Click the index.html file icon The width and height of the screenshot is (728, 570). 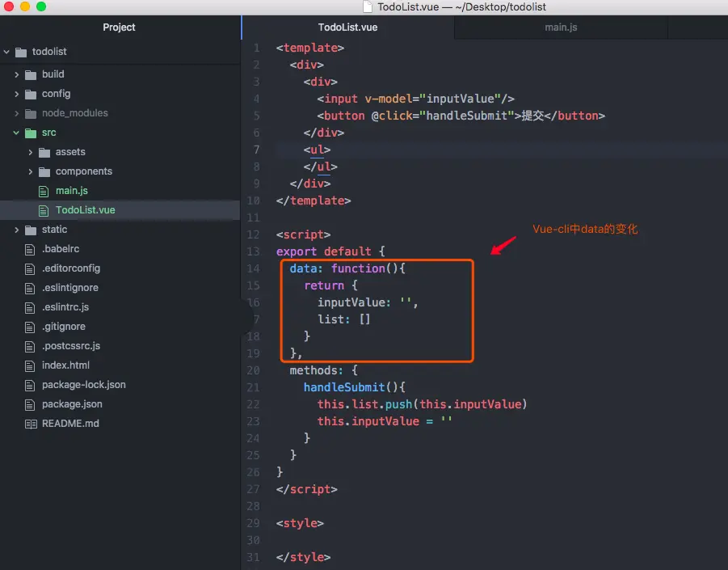click(30, 366)
